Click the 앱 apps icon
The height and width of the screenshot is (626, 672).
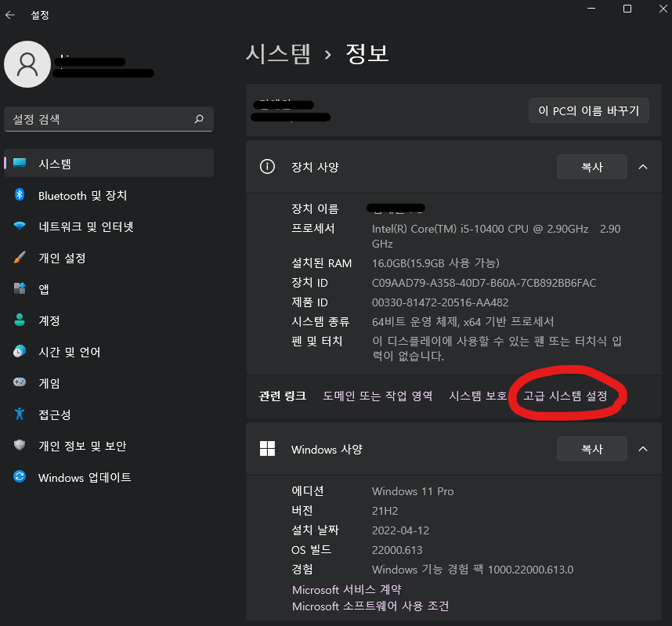click(x=20, y=288)
